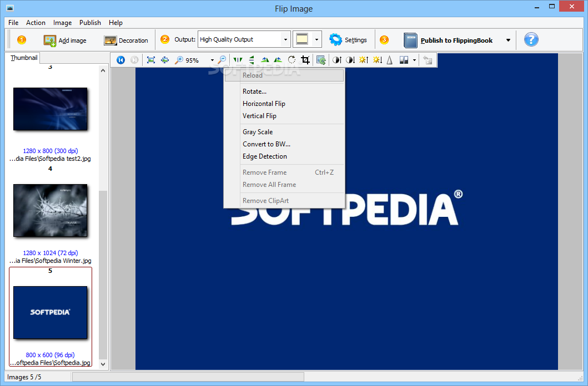Click the blue help question mark

531,39
